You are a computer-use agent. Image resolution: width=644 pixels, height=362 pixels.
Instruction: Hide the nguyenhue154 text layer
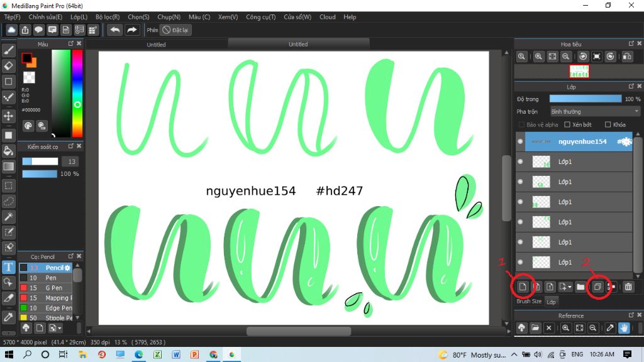[x=520, y=141]
